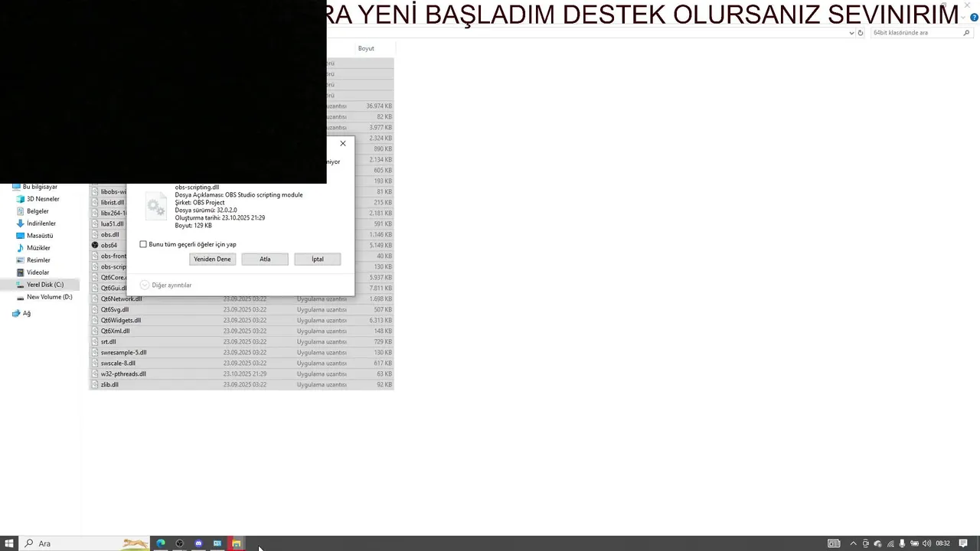The height and width of the screenshot is (551, 980).
Task: Select Ağ in the navigation pane
Action: [x=27, y=313]
